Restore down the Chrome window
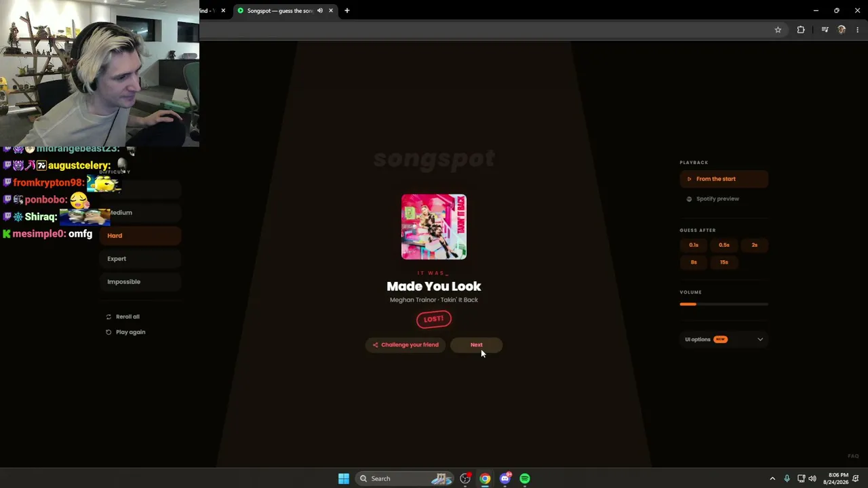Viewport: 868px width, 488px height. pos(837,11)
